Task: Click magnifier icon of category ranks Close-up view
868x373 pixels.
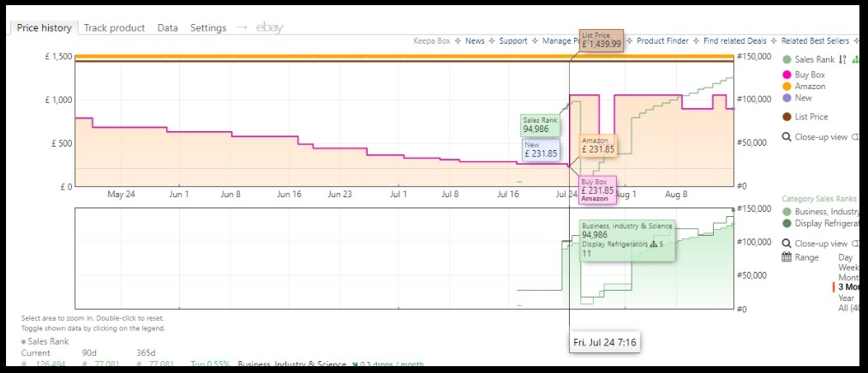Action: tap(787, 244)
